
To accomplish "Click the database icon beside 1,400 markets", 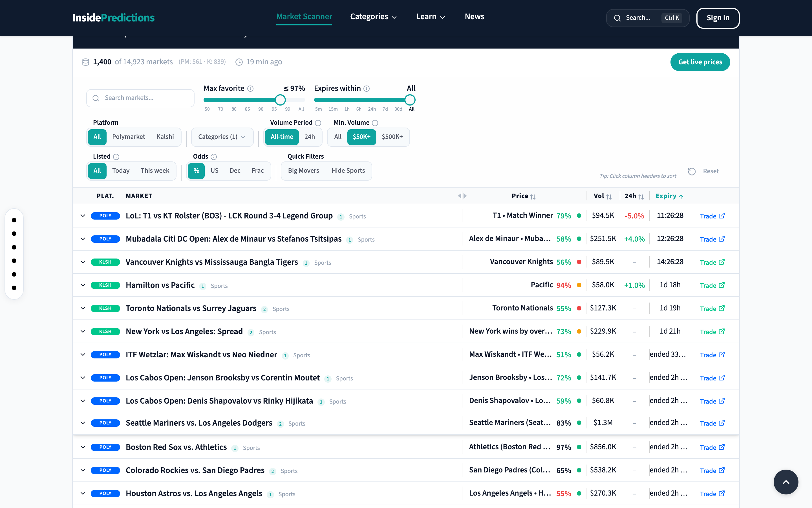I will (85, 62).
